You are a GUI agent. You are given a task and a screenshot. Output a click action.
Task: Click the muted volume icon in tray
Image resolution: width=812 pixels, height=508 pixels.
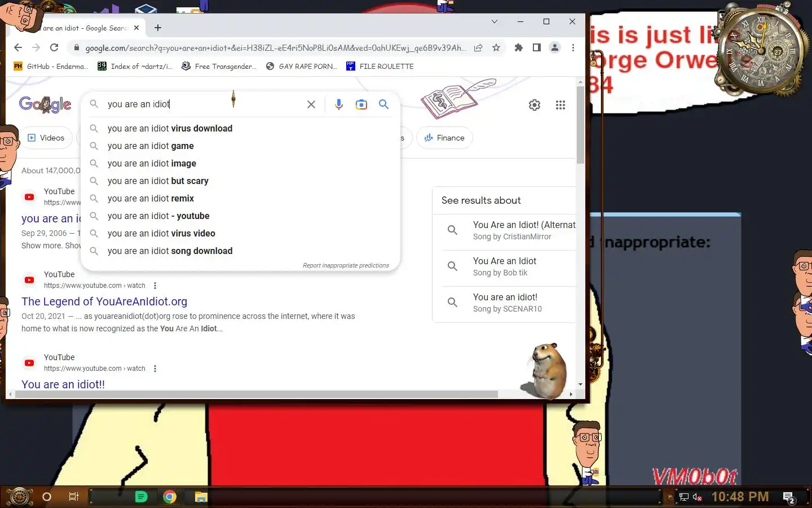coord(698,497)
